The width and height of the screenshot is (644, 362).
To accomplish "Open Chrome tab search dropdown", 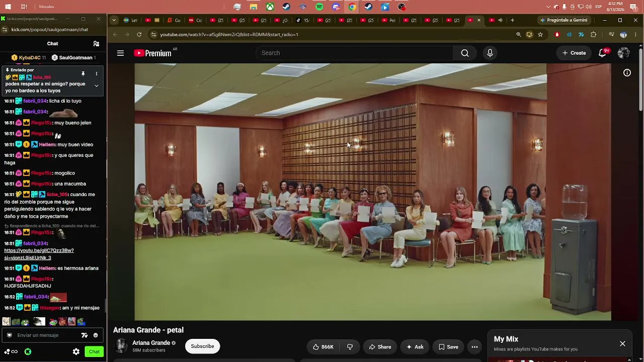I will 114,21.
